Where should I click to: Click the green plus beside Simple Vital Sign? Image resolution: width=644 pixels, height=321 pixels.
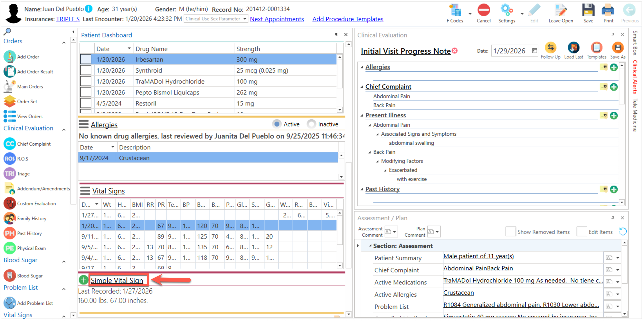(x=83, y=280)
